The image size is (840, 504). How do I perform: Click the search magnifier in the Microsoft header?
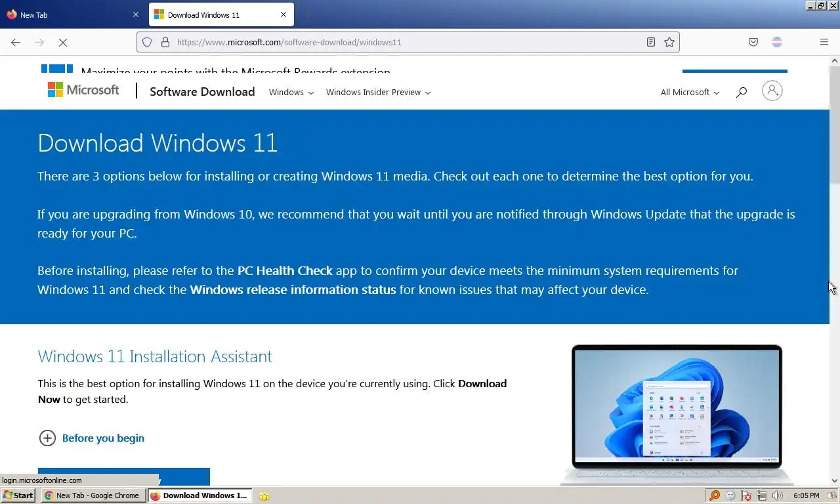pyautogui.click(x=742, y=93)
